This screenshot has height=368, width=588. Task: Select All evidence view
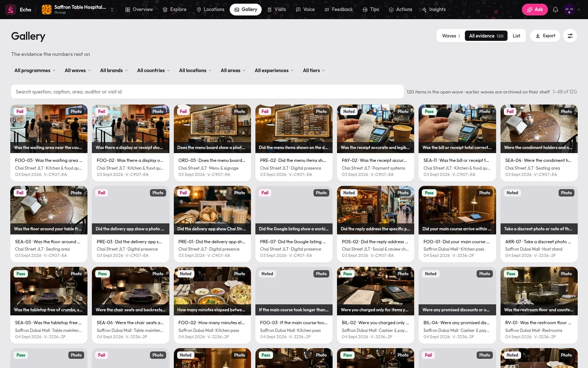coord(486,36)
